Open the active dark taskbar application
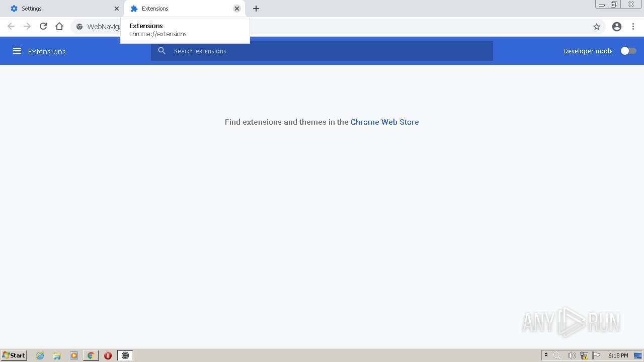644x362 pixels. coord(125,355)
